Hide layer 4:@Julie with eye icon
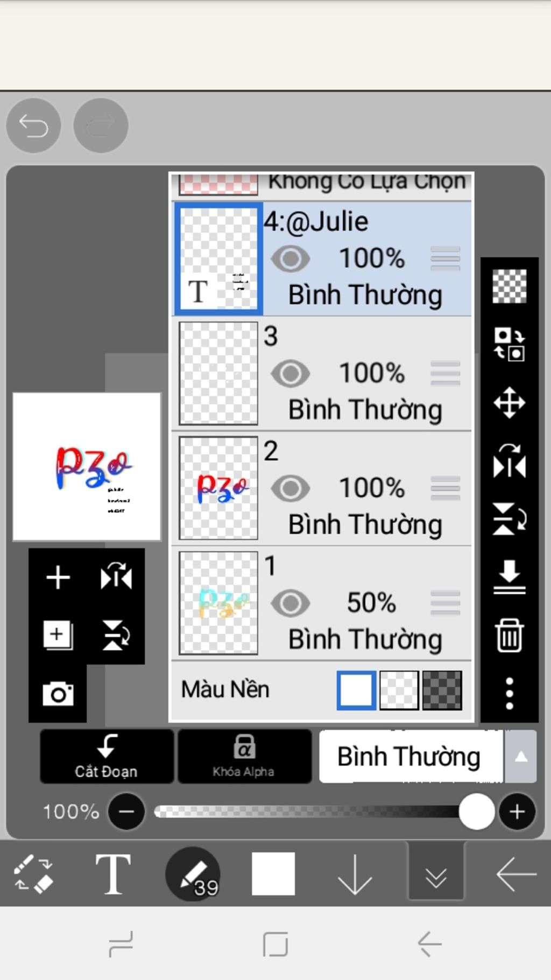Image resolution: width=551 pixels, height=980 pixels. (291, 258)
